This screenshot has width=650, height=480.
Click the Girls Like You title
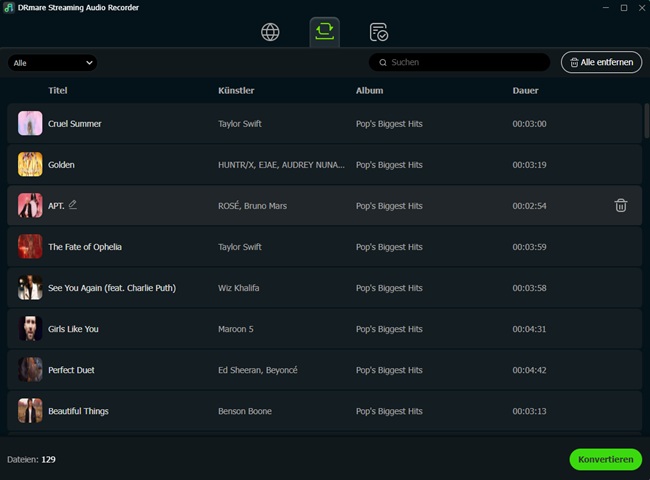(73, 329)
